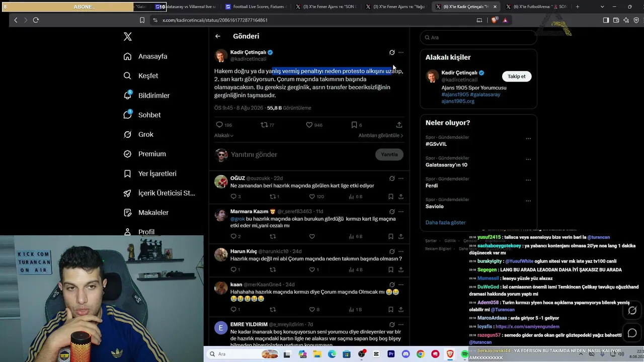Click the Ara search box on X
The width and height of the screenshot is (644, 362).
pyautogui.click(x=478, y=37)
